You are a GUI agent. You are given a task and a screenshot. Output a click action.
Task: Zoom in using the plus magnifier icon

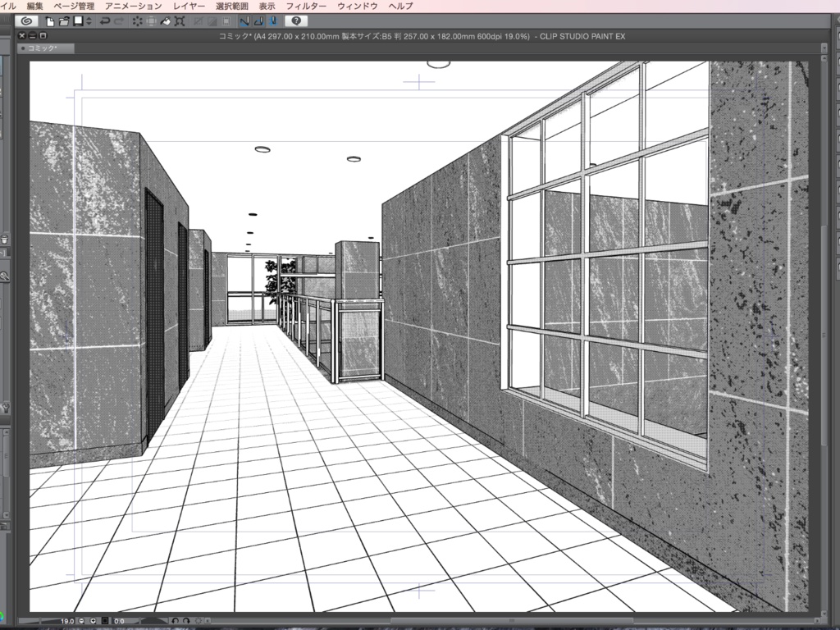point(93,621)
